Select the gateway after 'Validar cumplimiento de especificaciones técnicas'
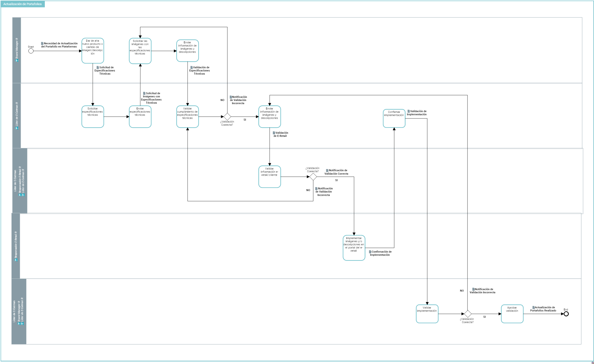 [227, 117]
